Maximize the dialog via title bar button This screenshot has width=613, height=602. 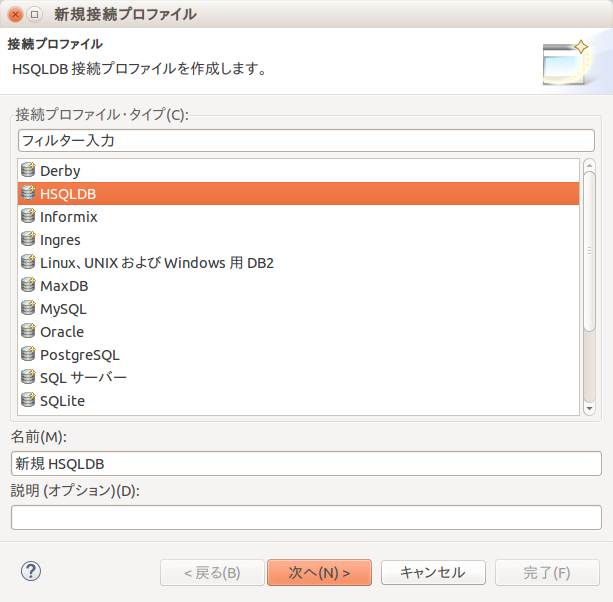34,15
